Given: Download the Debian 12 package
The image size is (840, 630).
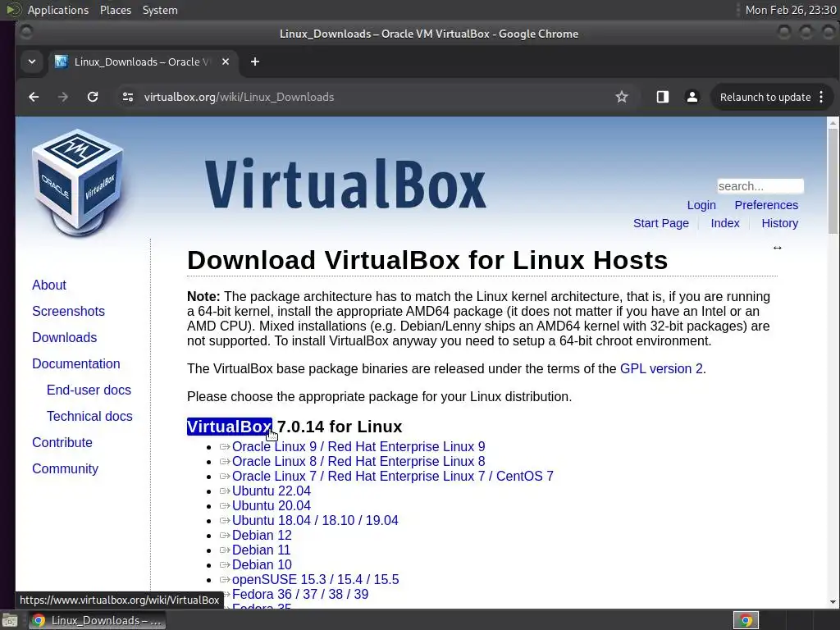Looking at the screenshot, I should coord(262,535).
